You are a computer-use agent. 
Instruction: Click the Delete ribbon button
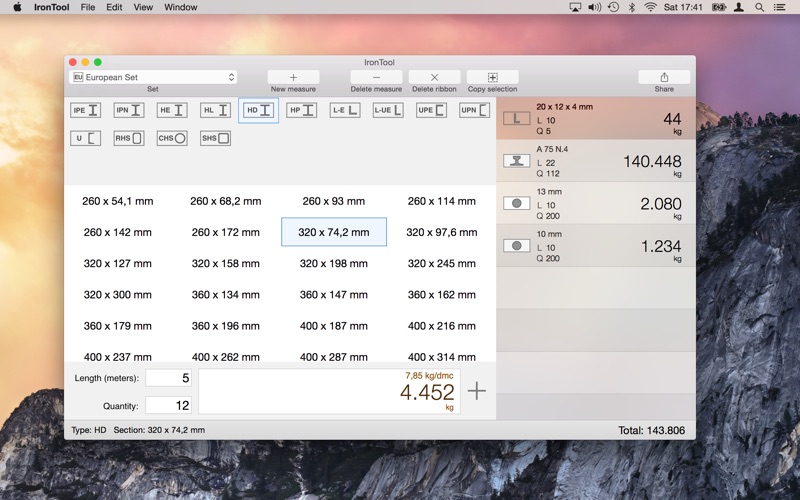click(x=434, y=77)
